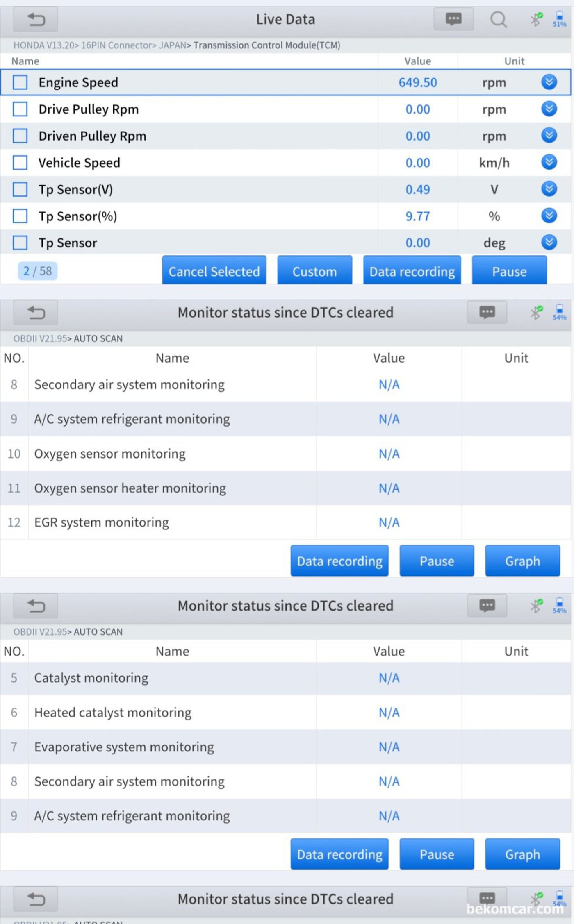Tap the back arrow in Live Data header

[x=36, y=19]
